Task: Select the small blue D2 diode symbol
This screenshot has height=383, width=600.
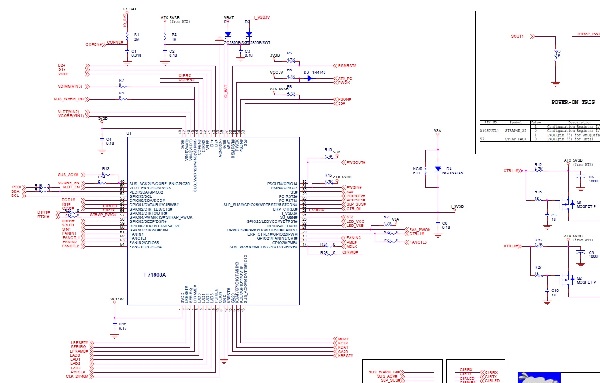Action: click(x=309, y=78)
